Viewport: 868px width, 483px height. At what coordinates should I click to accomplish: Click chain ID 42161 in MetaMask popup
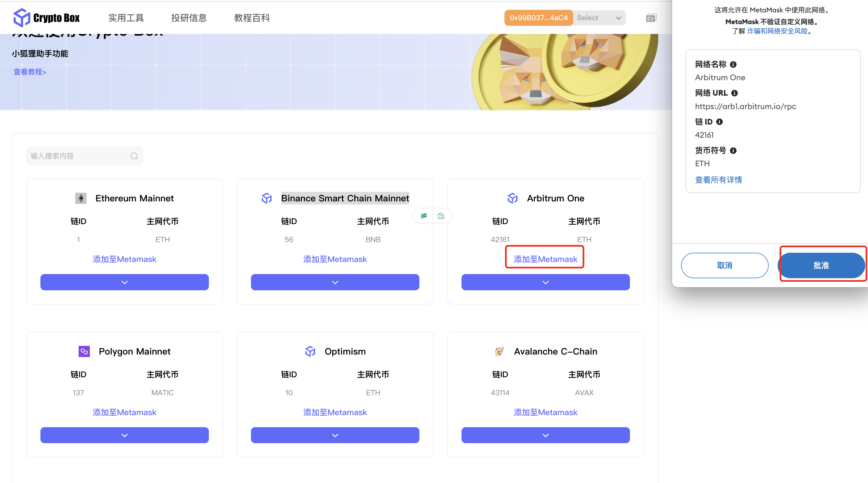point(704,135)
